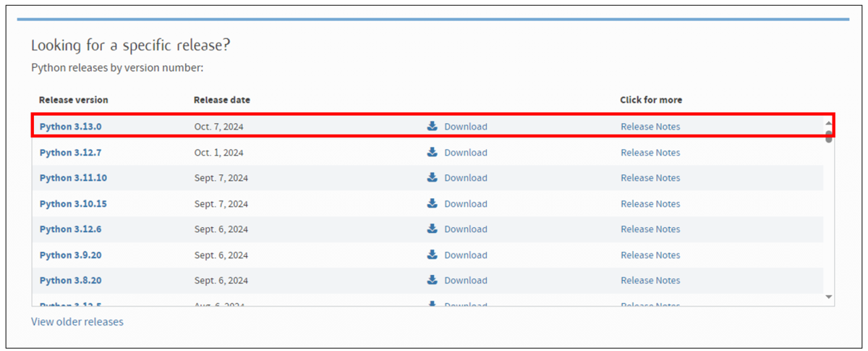The height and width of the screenshot is (351, 868).
Task: View Release Notes for Python 3.11.10
Action: (x=650, y=178)
